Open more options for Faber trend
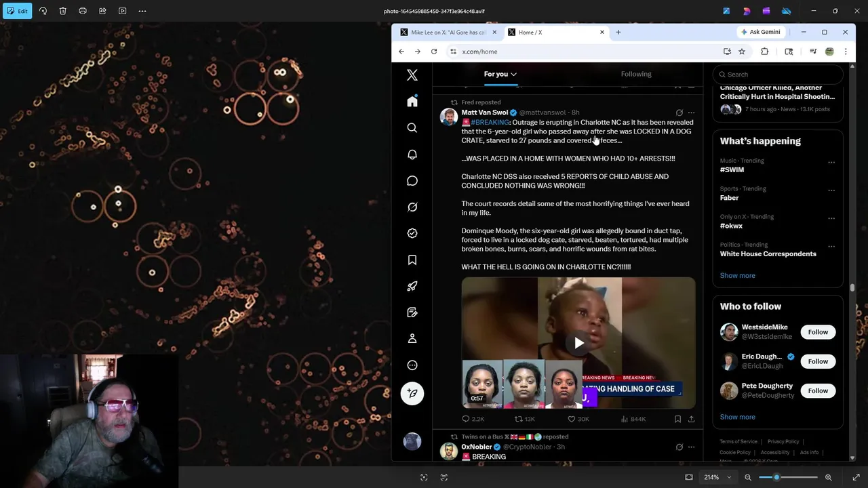This screenshot has width=868, height=488. pyautogui.click(x=831, y=190)
